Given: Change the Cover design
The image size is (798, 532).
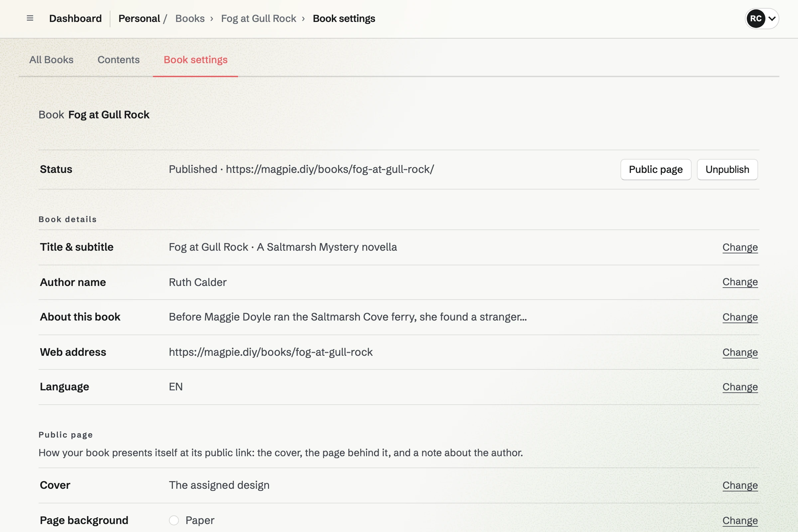Looking at the screenshot, I should [x=740, y=485].
